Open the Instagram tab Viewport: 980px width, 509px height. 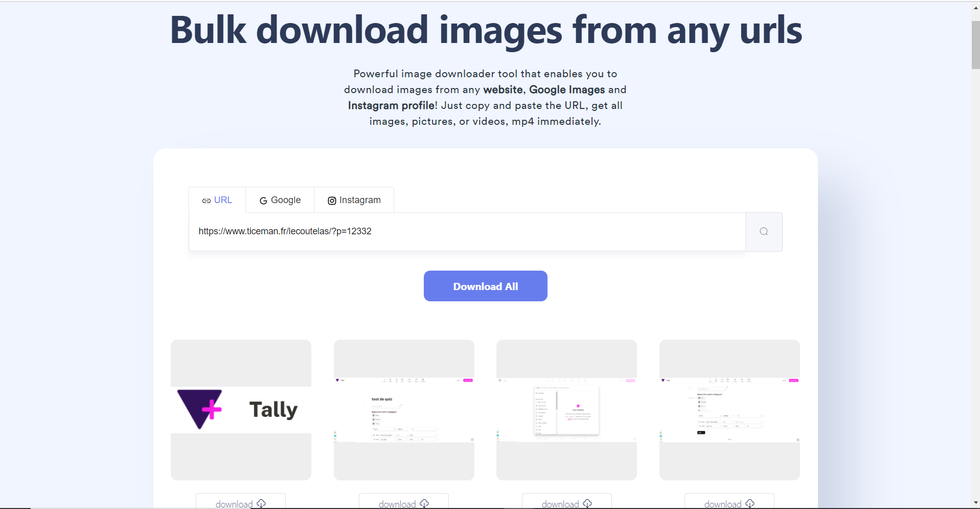pos(354,200)
